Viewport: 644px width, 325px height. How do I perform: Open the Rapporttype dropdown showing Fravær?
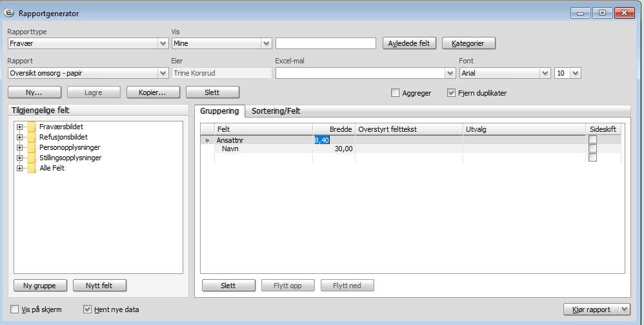[163, 43]
